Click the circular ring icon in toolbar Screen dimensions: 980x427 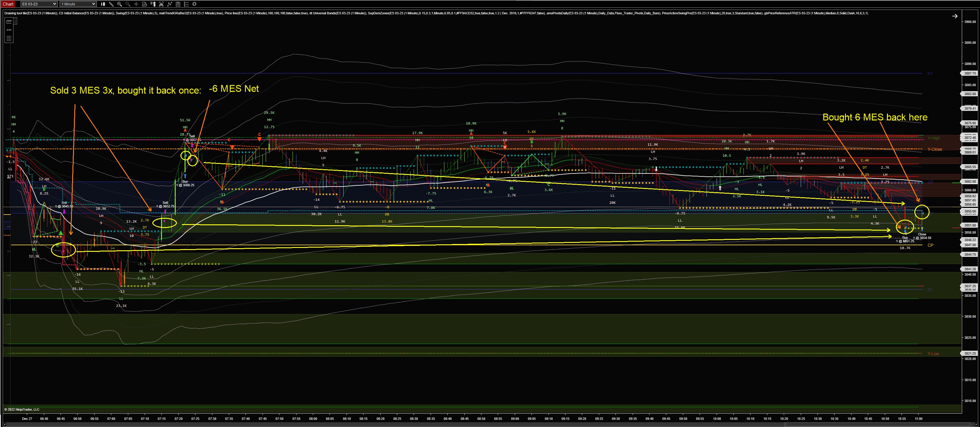pyautogui.click(x=194, y=4)
